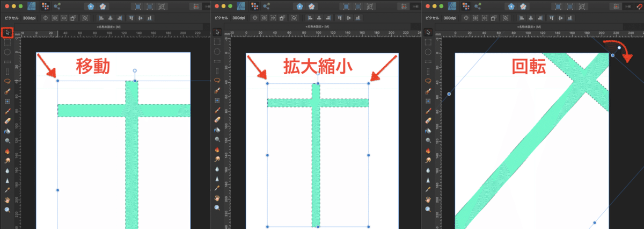This screenshot has width=644, height=229.
Task: Pick the Hand view tool in 移動 window
Action: [8, 199]
